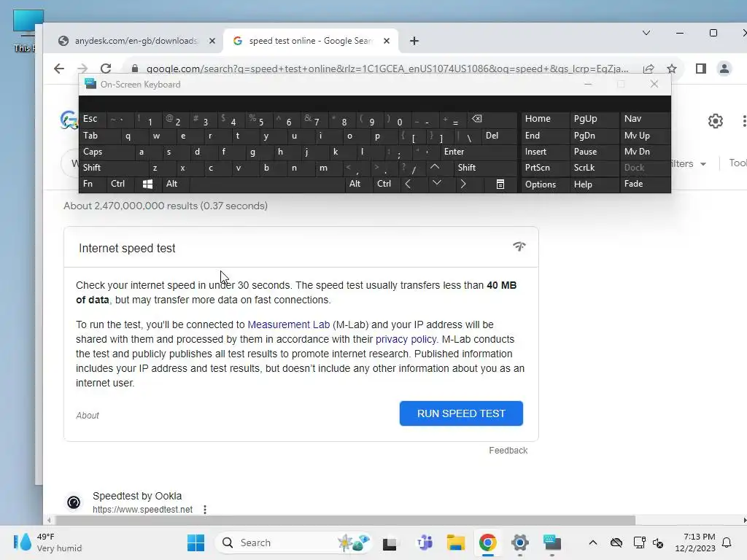Reload the Google search page
Screen dimensions: 747x560
(x=106, y=69)
